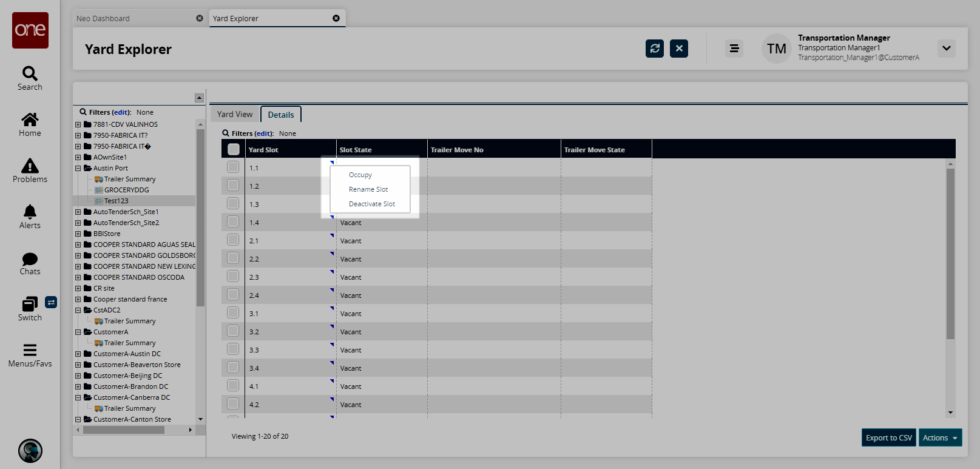Choose Occupy from the context menu
The height and width of the screenshot is (469, 980).
point(360,175)
